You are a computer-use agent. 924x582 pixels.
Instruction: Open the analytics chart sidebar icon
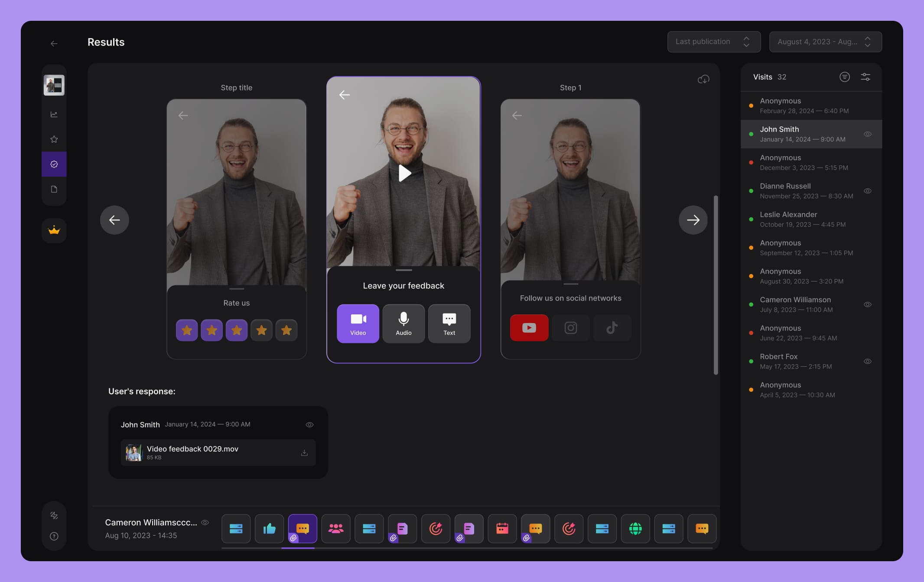[54, 114]
